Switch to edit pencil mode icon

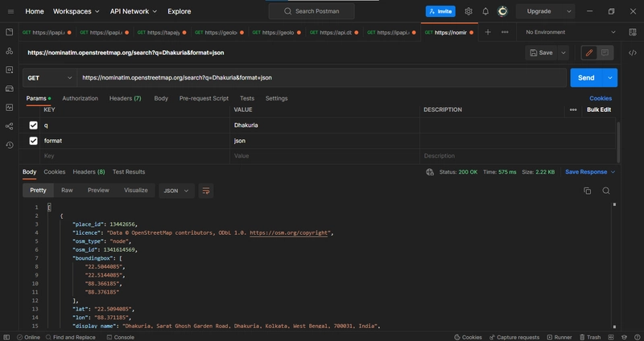(x=589, y=52)
